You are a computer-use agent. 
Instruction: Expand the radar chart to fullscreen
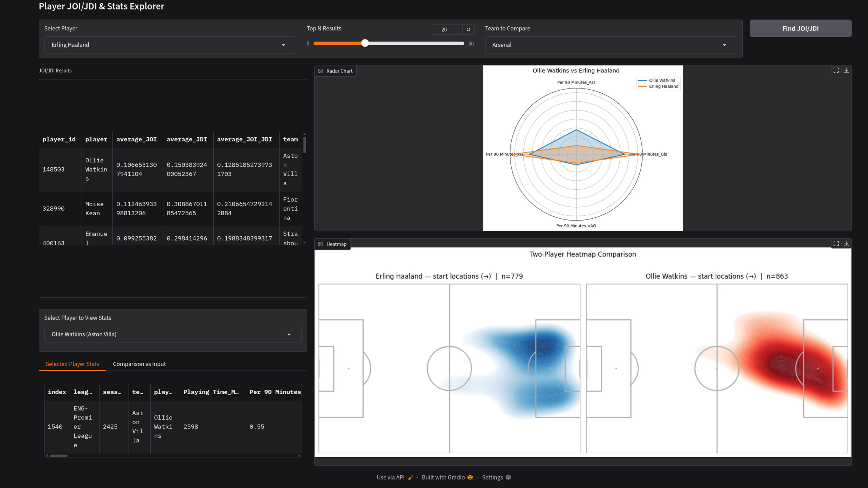[836, 70]
